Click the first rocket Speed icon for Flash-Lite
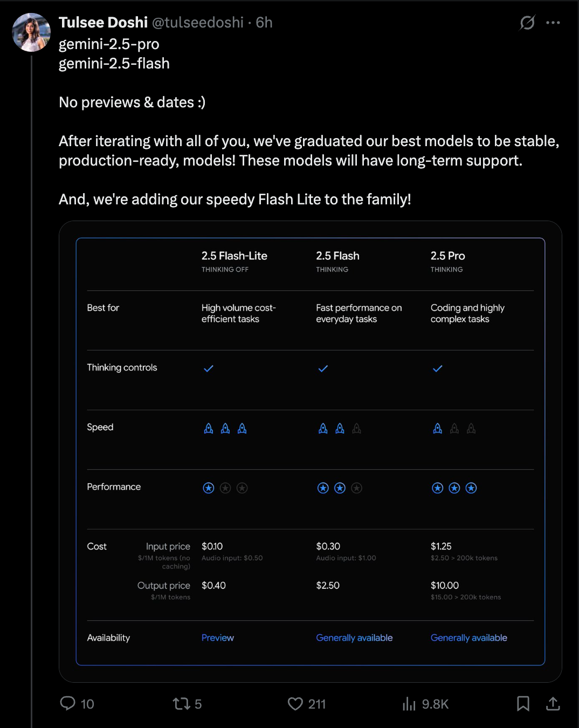579x728 pixels. pos(209,429)
